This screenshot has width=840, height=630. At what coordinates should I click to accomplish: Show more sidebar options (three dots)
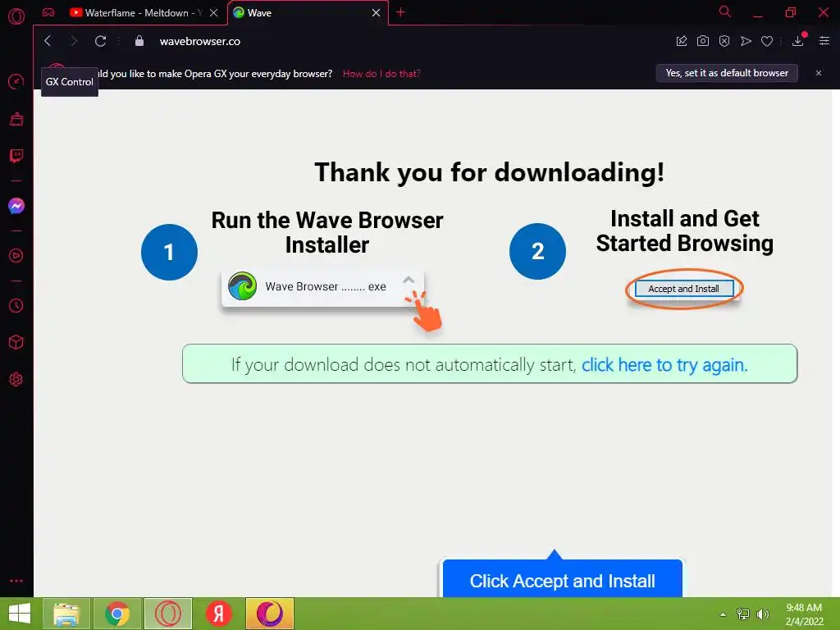pyautogui.click(x=16, y=581)
